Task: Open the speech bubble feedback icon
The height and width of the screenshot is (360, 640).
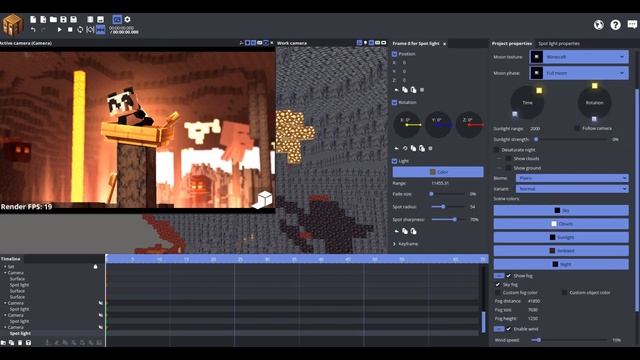Action: (x=632, y=24)
